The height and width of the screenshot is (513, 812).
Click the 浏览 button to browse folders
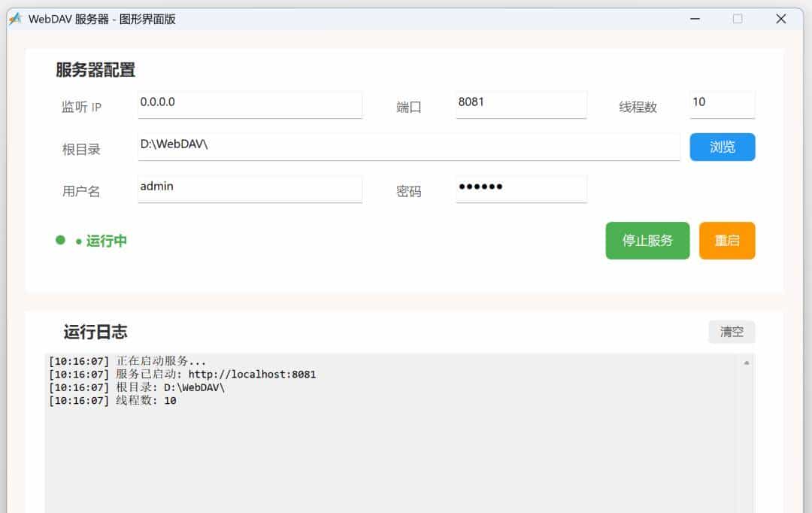click(722, 147)
